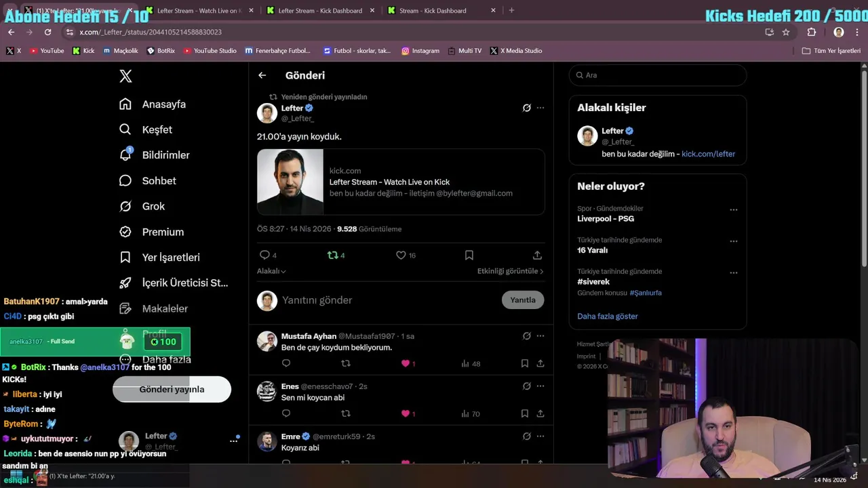868x488 pixels.
Task: Open Grok from the sidebar
Action: point(142,206)
